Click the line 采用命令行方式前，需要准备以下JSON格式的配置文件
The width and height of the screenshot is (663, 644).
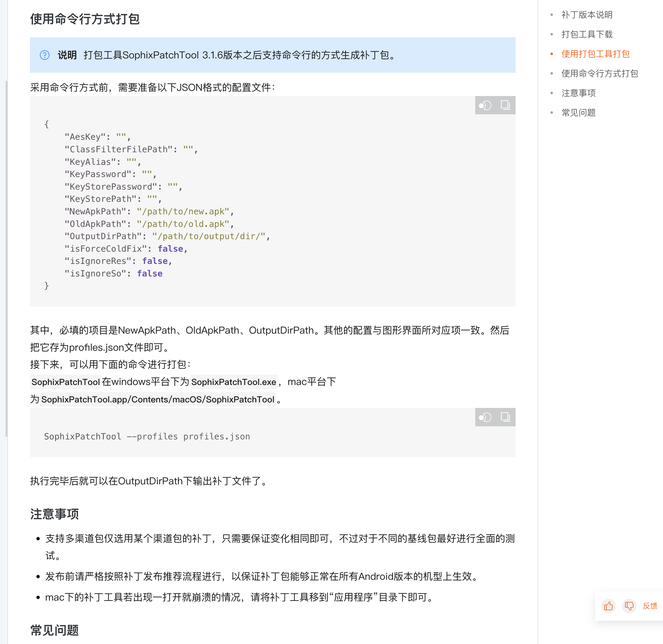(x=153, y=88)
